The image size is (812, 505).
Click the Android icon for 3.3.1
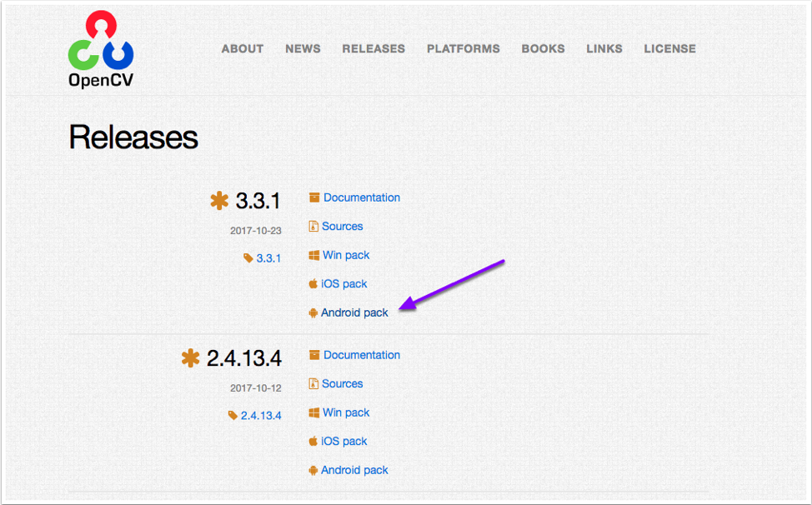click(313, 313)
